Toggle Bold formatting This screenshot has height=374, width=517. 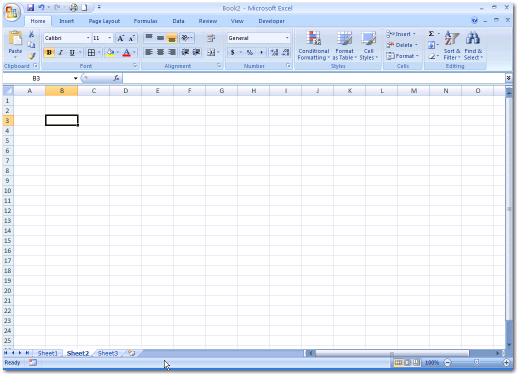pos(49,52)
